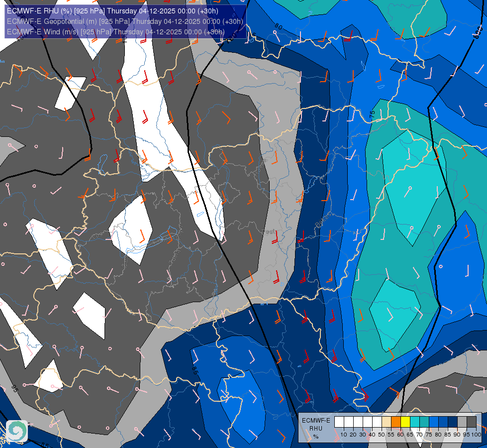Image resolution: width=487 pixels, height=448 pixels.
Task: Pick the yellow legend swatch for 60-65%
Action: click(405, 422)
